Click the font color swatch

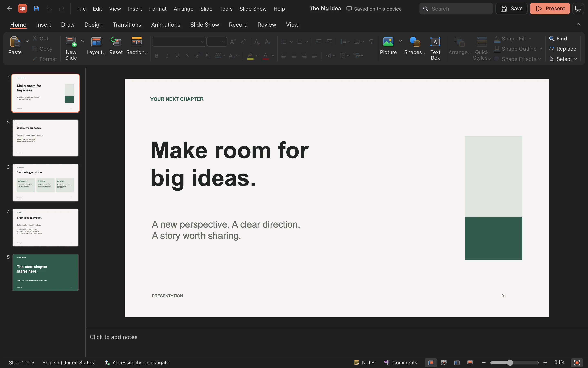coord(266,56)
